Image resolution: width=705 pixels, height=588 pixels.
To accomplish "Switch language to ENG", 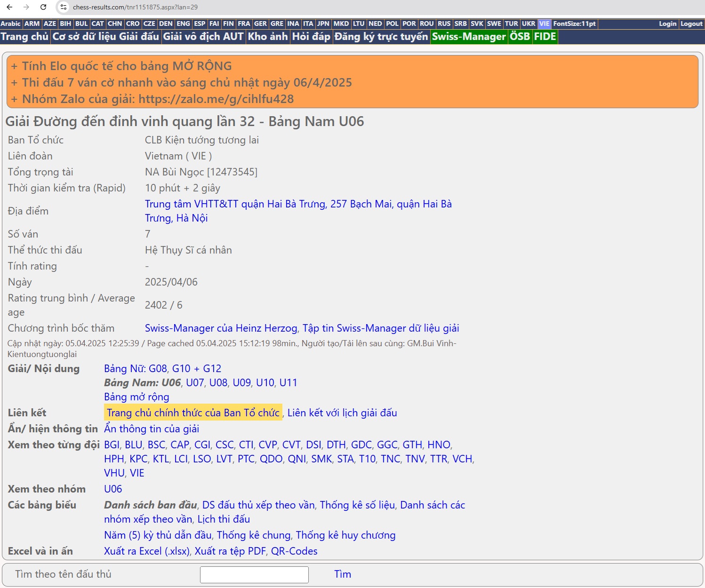I will click(183, 24).
